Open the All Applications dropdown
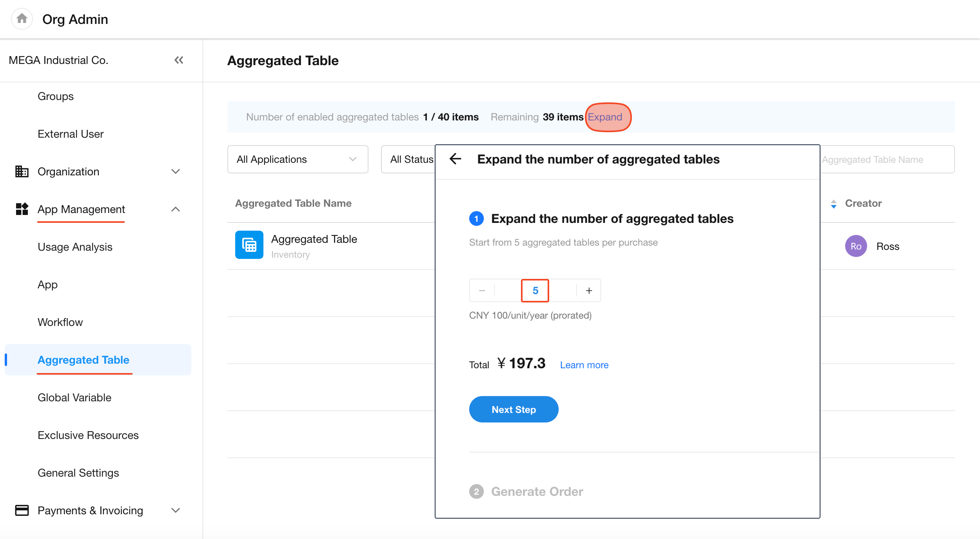Viewport: 980px width, 539px height. 298,159
